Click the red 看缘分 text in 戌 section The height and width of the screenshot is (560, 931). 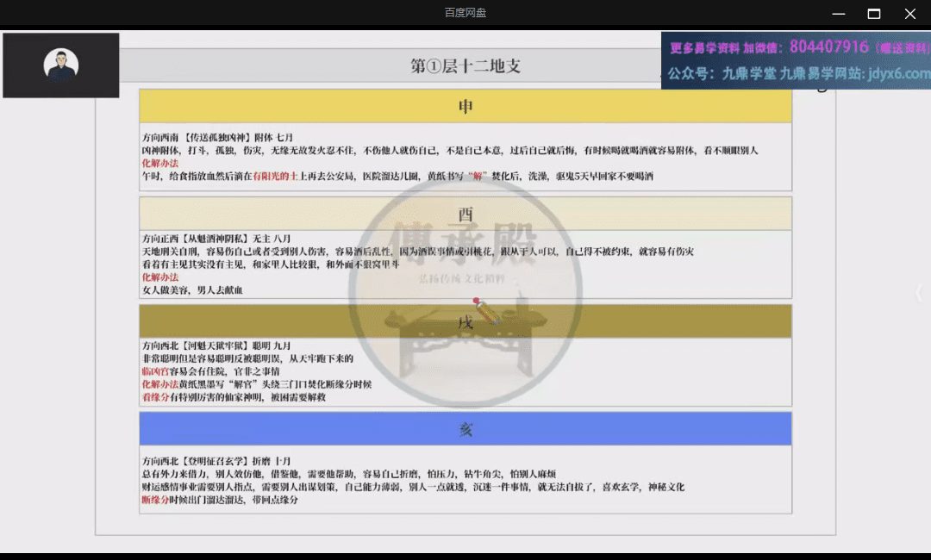click(155, 397)
